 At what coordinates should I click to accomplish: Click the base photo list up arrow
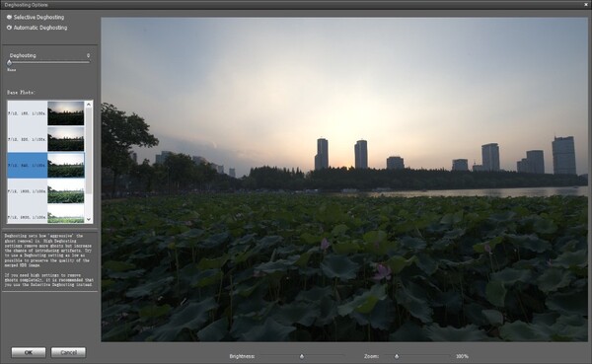pos(89,105)
